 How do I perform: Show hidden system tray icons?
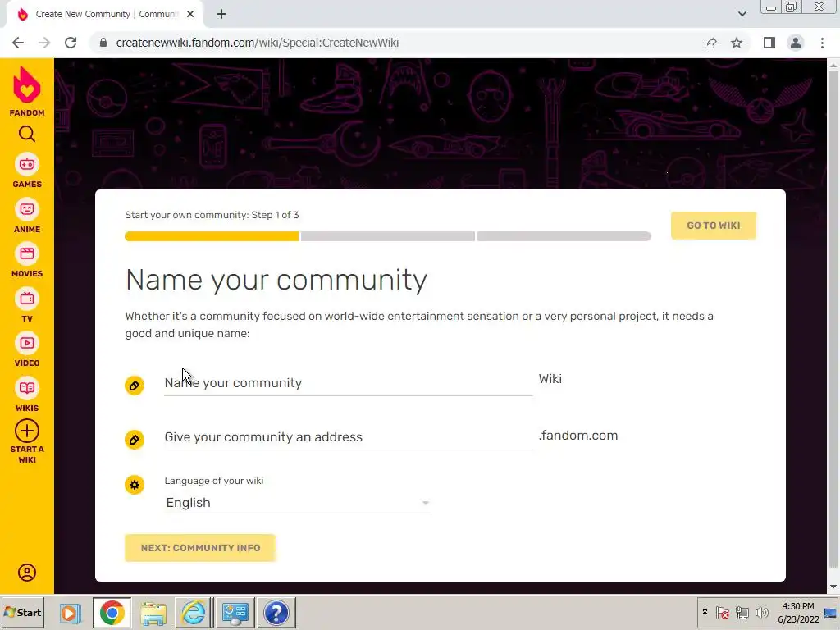pyautogui.click(x=705, y=612)
